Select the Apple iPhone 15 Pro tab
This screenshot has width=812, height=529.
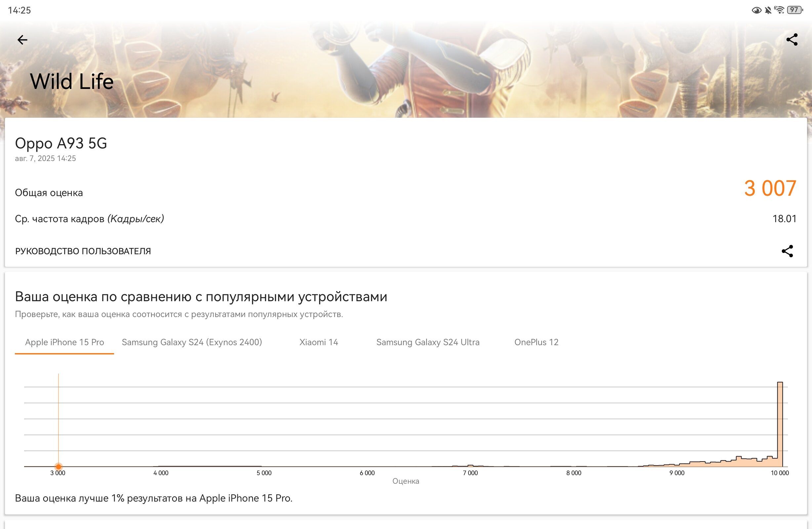64,342
